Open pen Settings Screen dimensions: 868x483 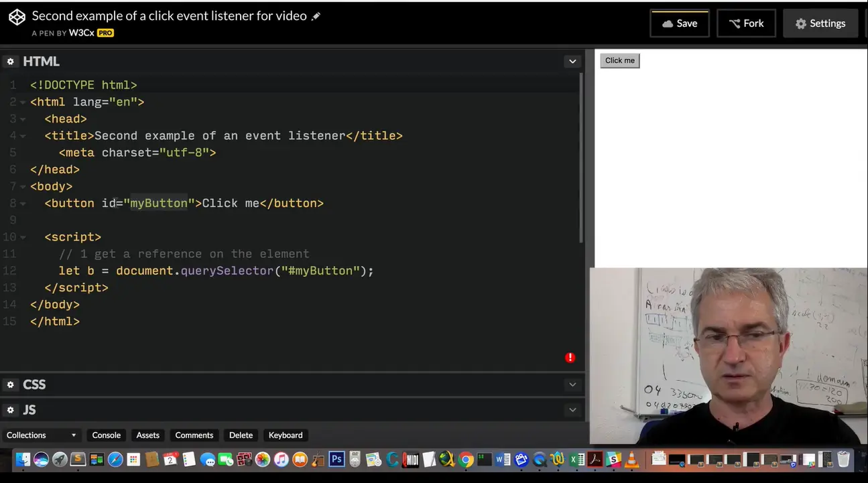(820, 23)
